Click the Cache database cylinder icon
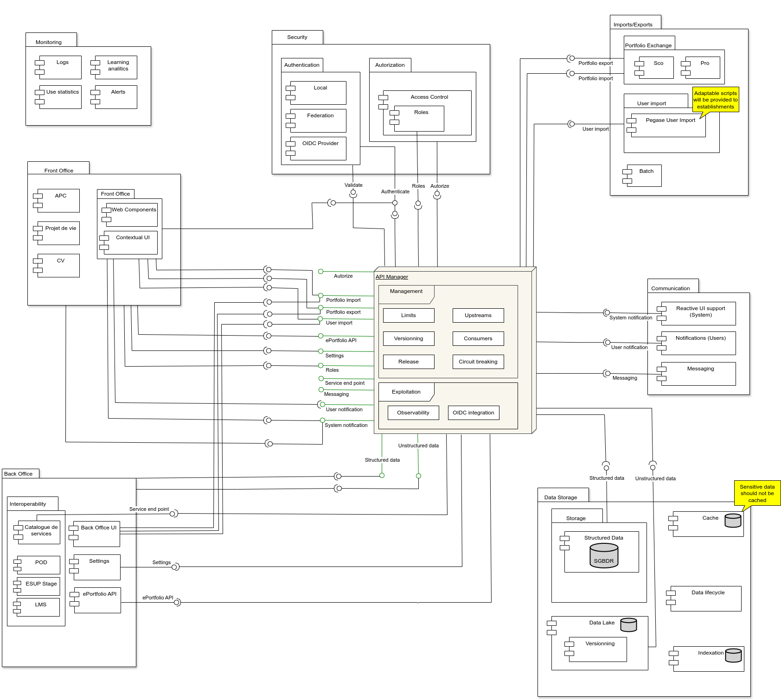 pos(733,521)
